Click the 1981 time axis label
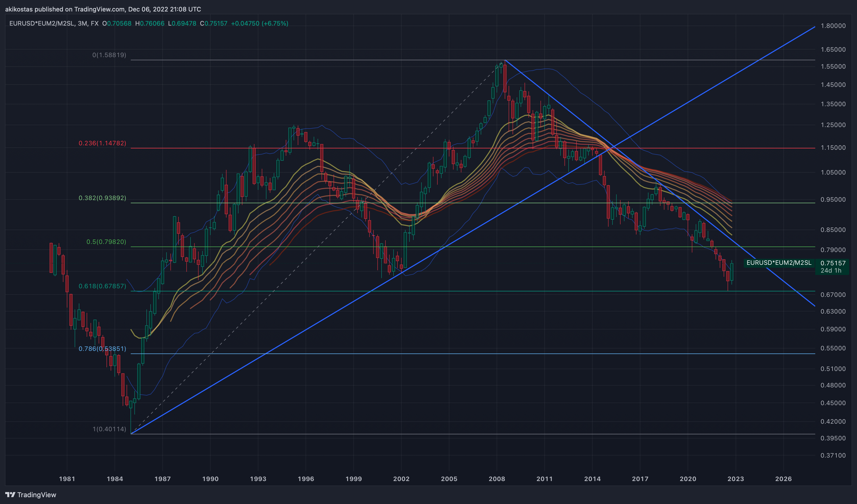Screen dimensions: 857x504 tap(67, 479)
